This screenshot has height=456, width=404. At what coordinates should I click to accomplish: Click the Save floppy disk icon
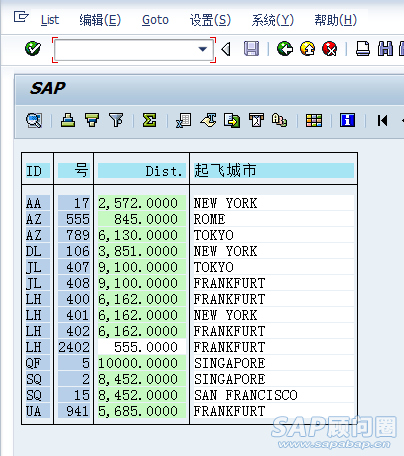251,49
